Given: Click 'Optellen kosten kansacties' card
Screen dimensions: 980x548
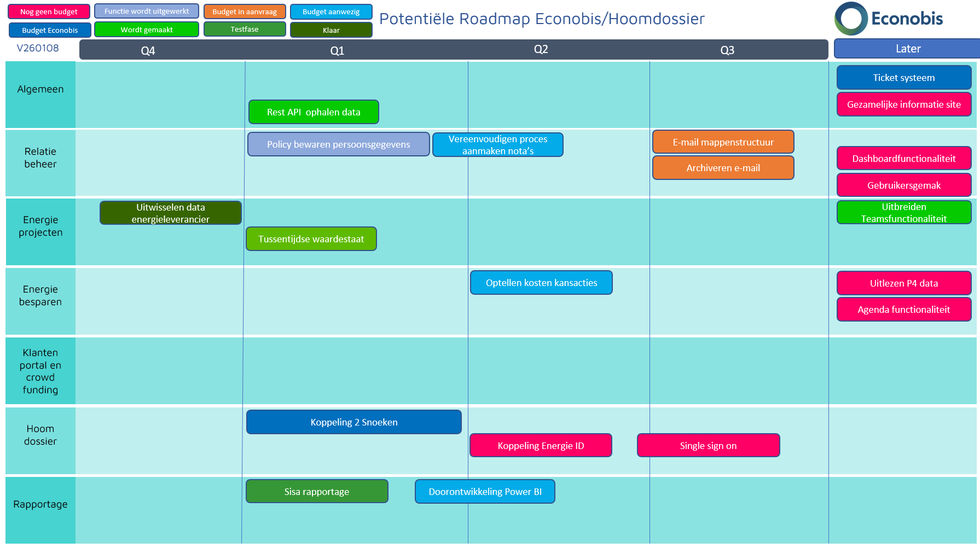Looking at the screenshot, I should click(541, 283).
